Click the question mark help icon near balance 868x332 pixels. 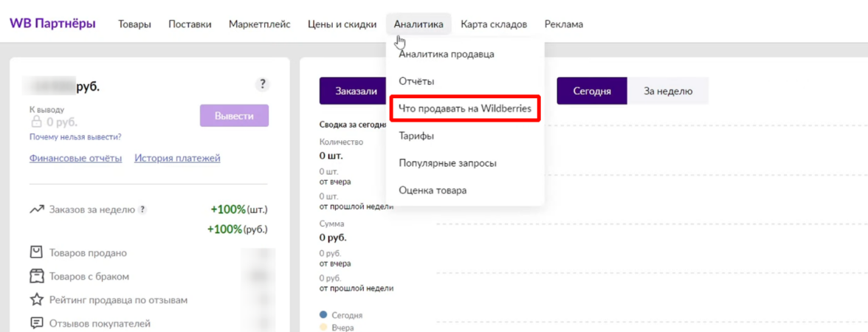coord(262,84)
